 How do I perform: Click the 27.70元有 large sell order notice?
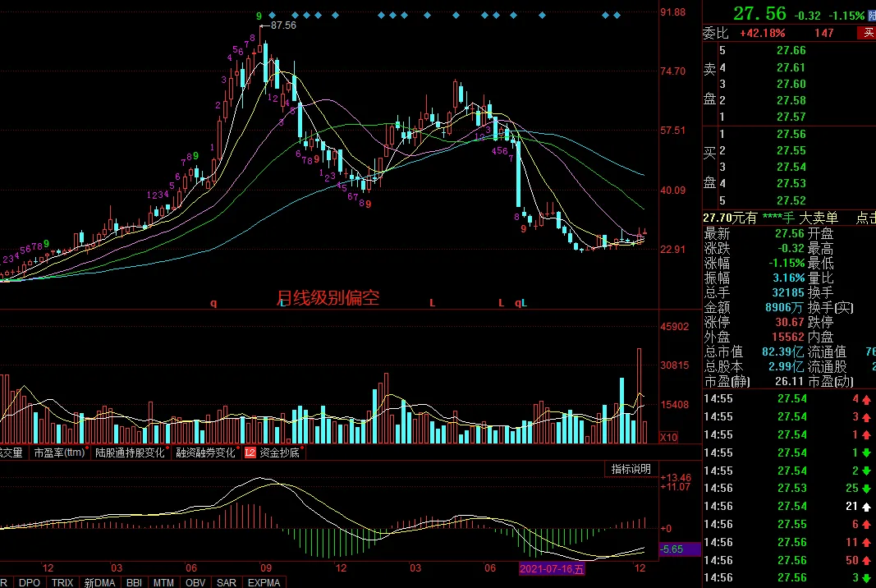click(x=770, y=218)
